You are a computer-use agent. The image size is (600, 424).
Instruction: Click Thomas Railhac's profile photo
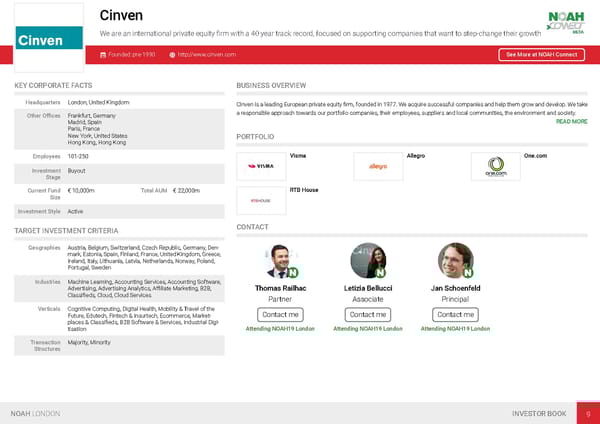[x=280, y=260]
